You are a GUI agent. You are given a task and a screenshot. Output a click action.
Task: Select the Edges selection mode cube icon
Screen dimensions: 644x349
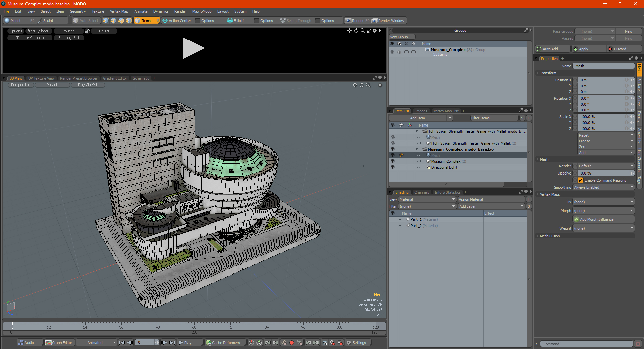(x=113, y=21)
